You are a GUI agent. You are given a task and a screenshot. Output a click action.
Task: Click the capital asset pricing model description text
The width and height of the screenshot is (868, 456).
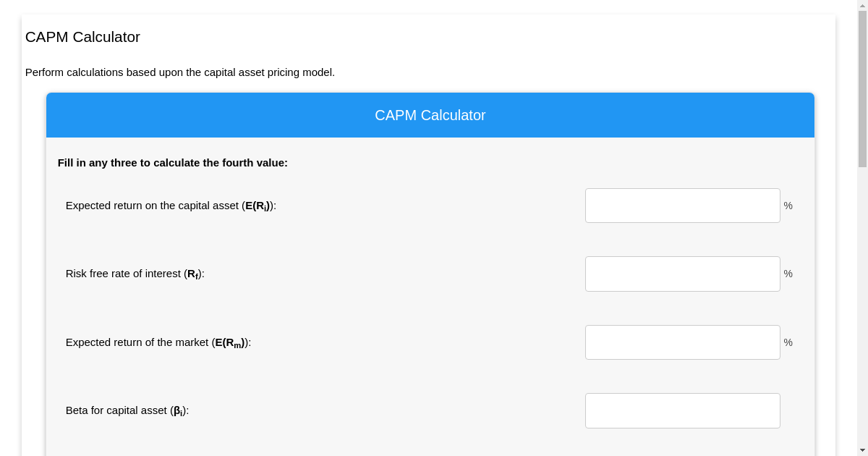click(180, 72)
